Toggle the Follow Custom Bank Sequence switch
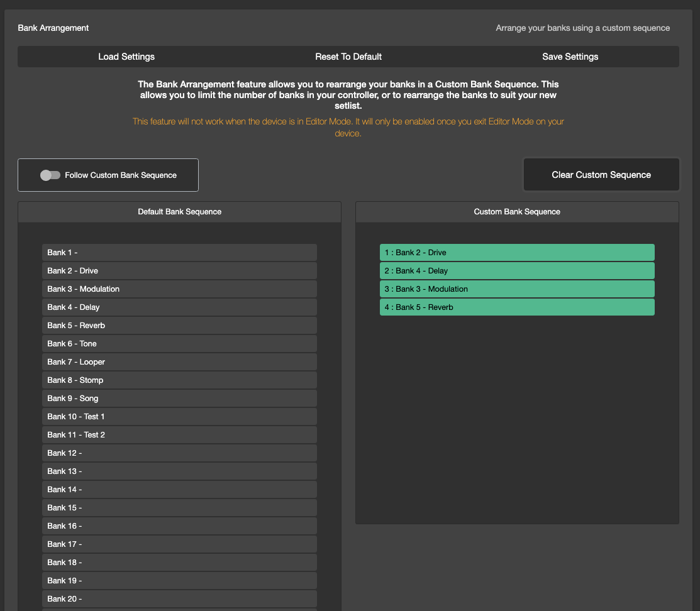 [x=50, y=175]
